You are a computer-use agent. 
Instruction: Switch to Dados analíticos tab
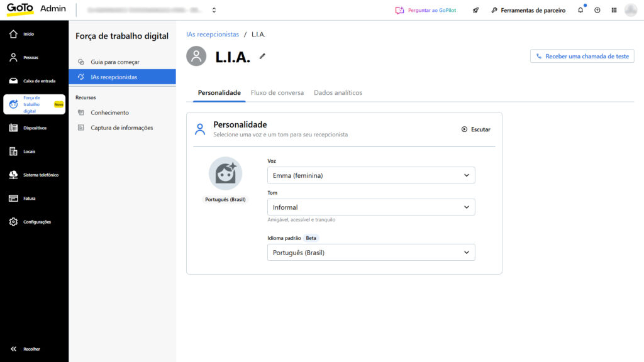coord(338,93)
